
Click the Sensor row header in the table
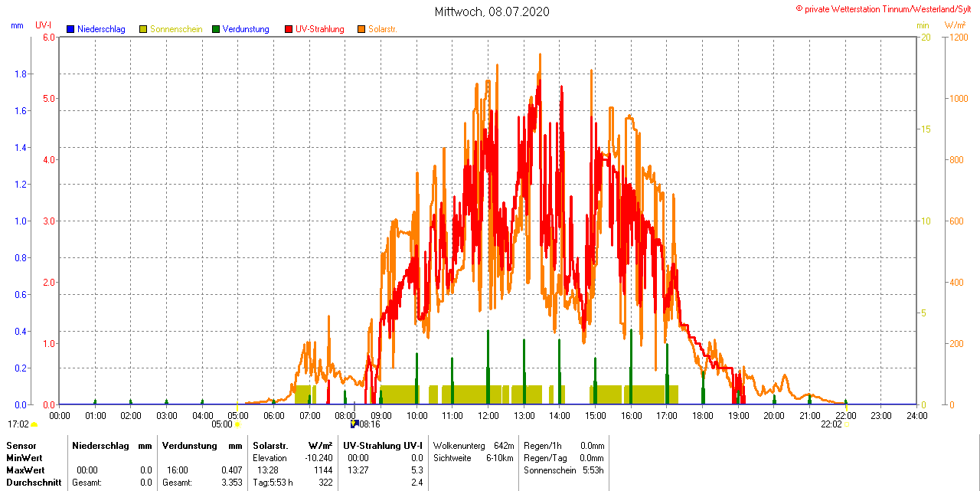(x=21, y=445)
